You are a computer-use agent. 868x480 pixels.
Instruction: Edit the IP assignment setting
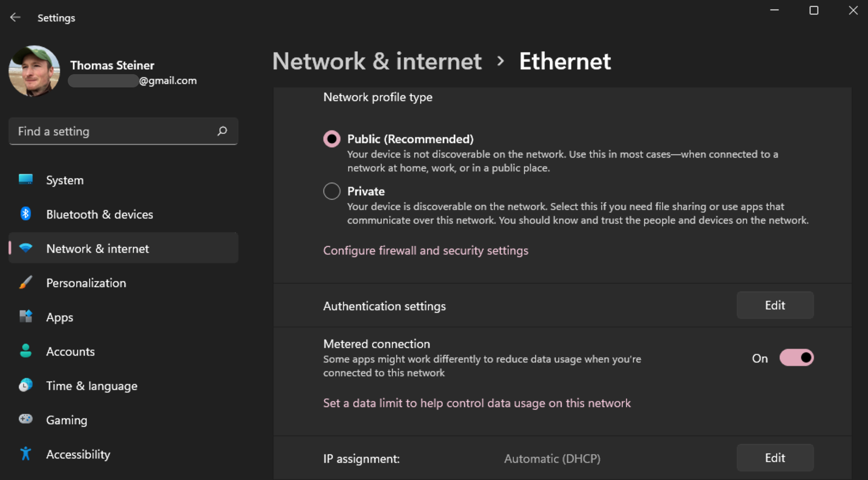[x=775, y=458]
